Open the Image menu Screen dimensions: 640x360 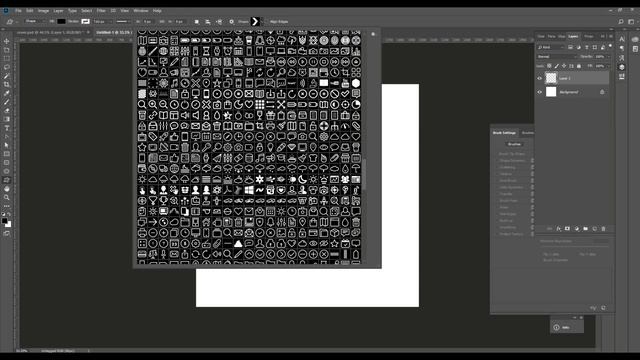[43, 11]
